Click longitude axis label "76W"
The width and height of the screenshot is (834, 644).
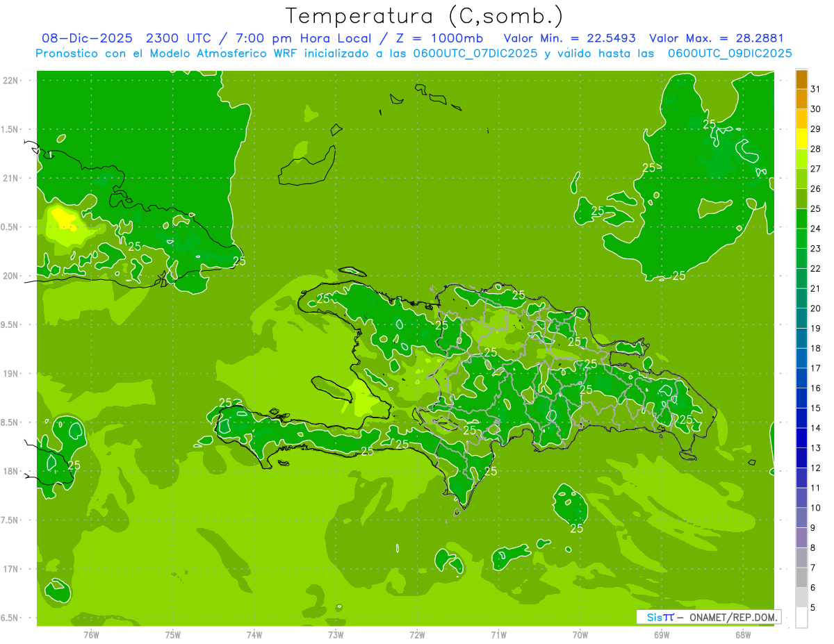coord(91,634)
